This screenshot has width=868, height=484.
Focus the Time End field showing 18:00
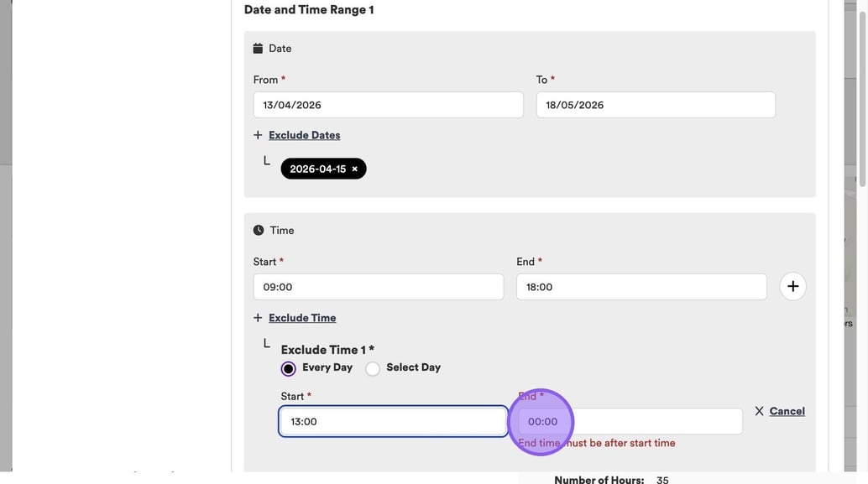641,287
